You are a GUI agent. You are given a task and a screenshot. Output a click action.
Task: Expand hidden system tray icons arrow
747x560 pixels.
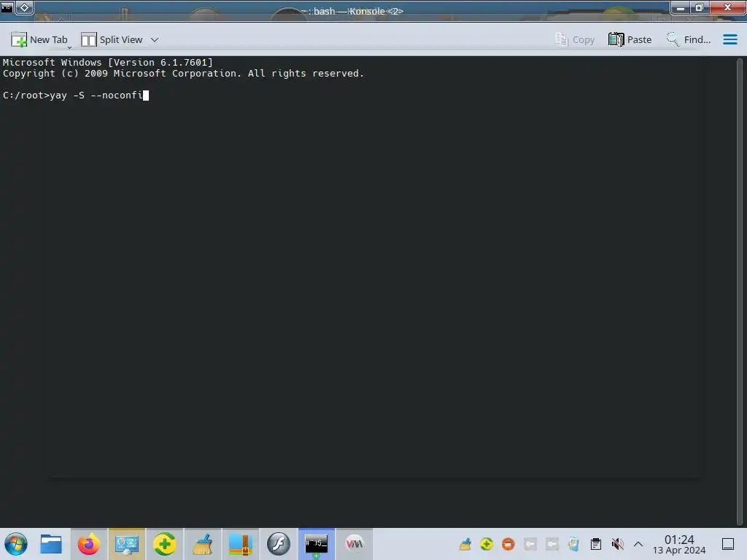click(x=638, y=544)
